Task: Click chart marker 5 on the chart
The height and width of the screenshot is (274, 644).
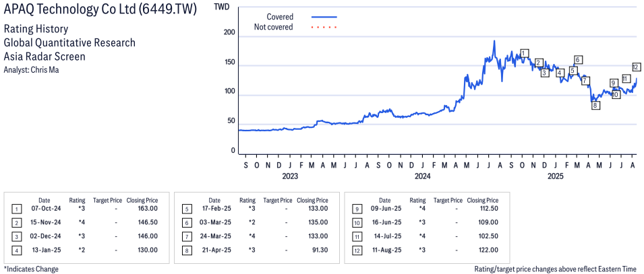Action: click(573, 71)
